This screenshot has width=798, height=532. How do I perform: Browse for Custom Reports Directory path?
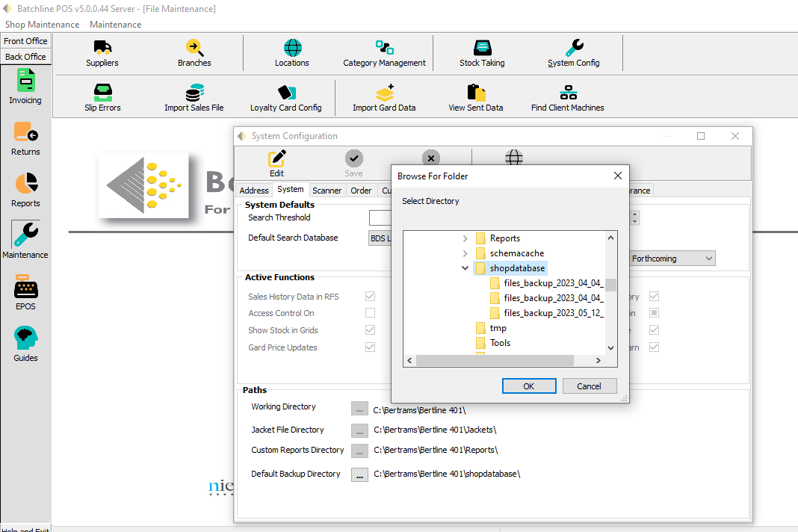(359, 451)
